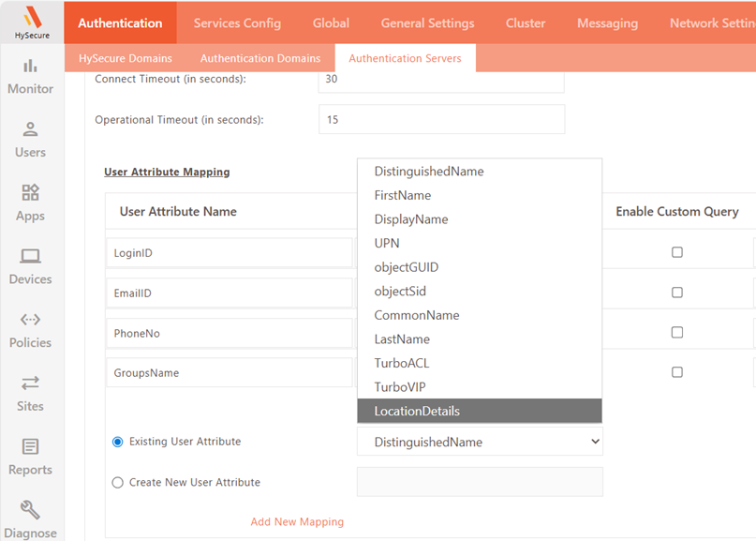756x541 pixels.
Task: Open the Monitor section icon
Action: point(30,67)
